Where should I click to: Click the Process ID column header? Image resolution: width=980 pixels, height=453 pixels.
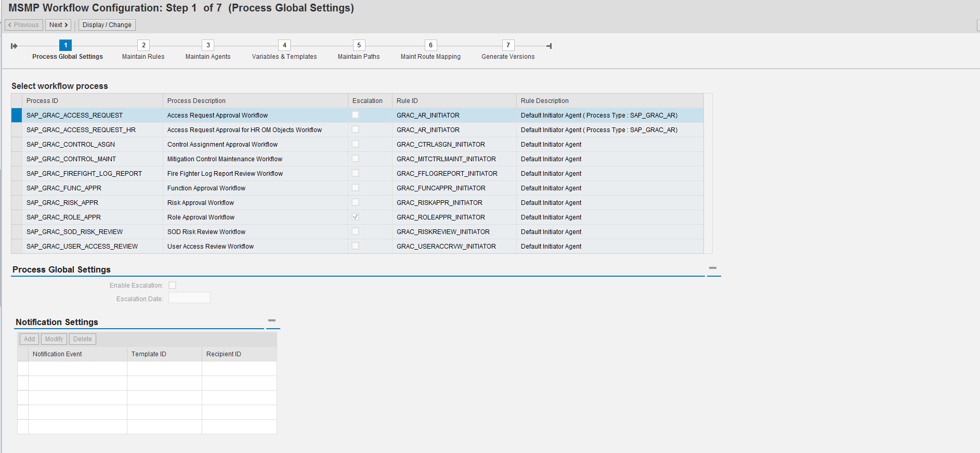93,101
